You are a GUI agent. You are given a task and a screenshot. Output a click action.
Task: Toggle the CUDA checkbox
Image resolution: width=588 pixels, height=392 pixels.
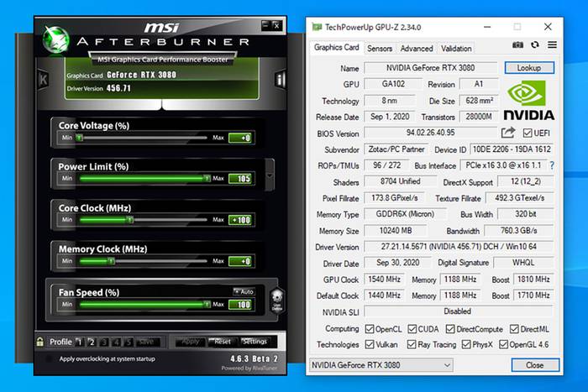pos(412,329)
